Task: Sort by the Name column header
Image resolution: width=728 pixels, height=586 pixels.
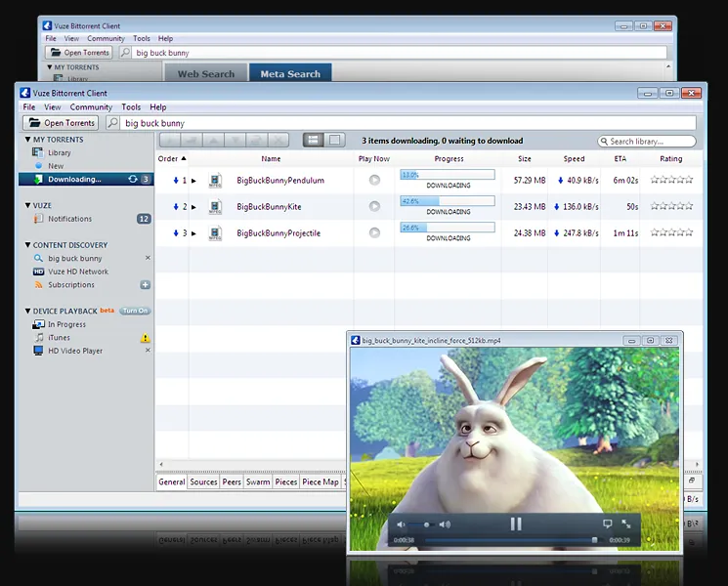Action: click(x=271, y=158)
